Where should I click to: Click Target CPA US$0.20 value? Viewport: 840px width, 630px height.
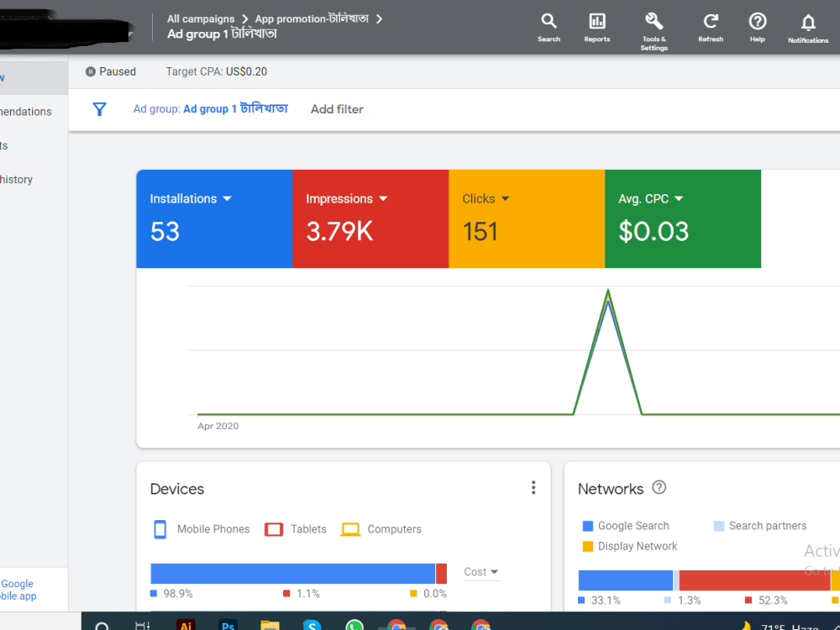click(246, 71)
